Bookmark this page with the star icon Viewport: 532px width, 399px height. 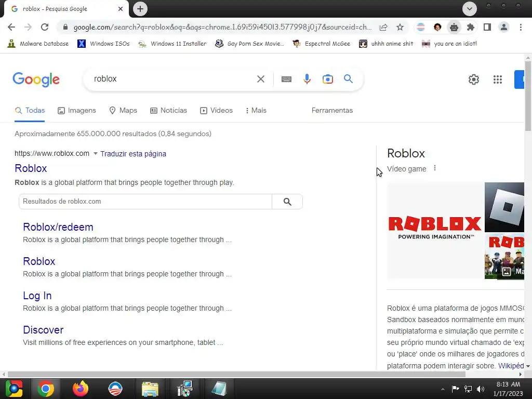pos(400,27)
